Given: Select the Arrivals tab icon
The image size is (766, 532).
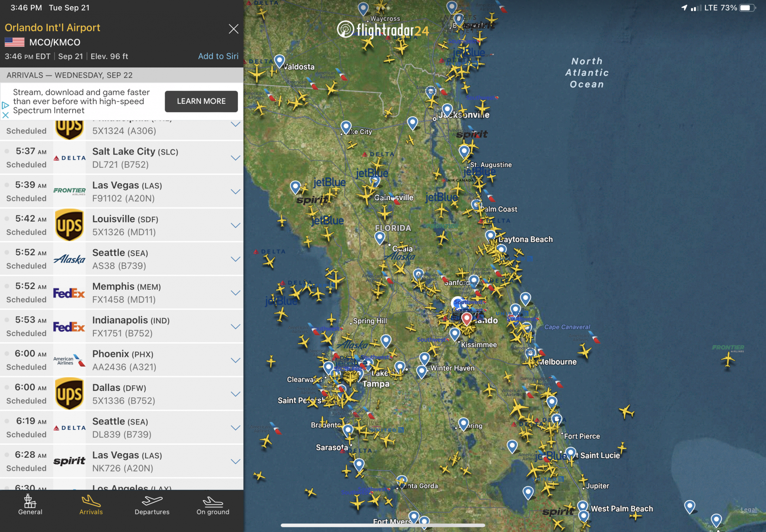Looking at the screenshot, I should [x=91, y=501].
